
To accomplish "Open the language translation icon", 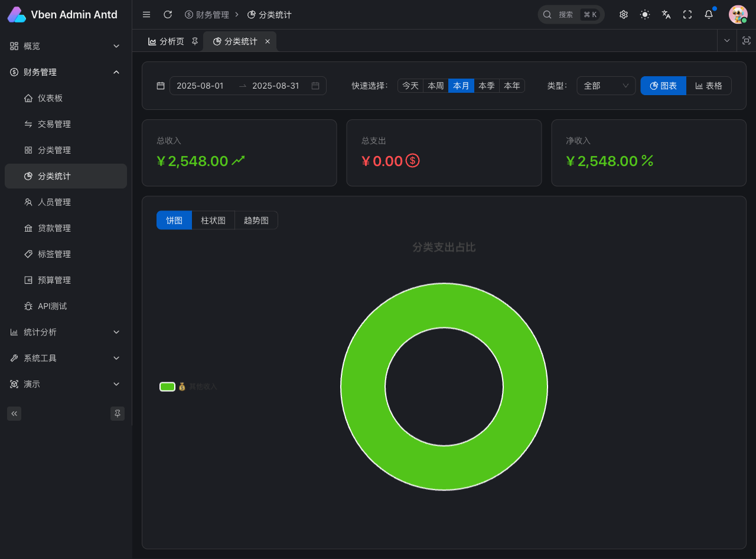I will 666,15.
